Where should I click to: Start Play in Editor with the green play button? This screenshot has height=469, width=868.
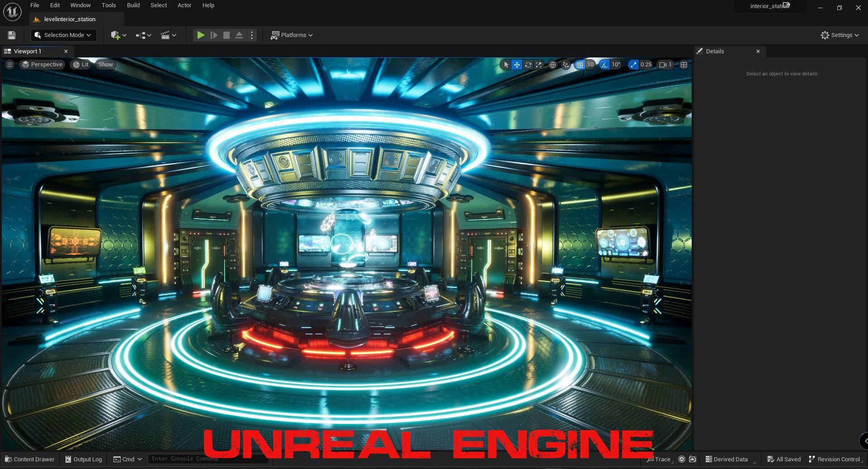click(201, 35)
